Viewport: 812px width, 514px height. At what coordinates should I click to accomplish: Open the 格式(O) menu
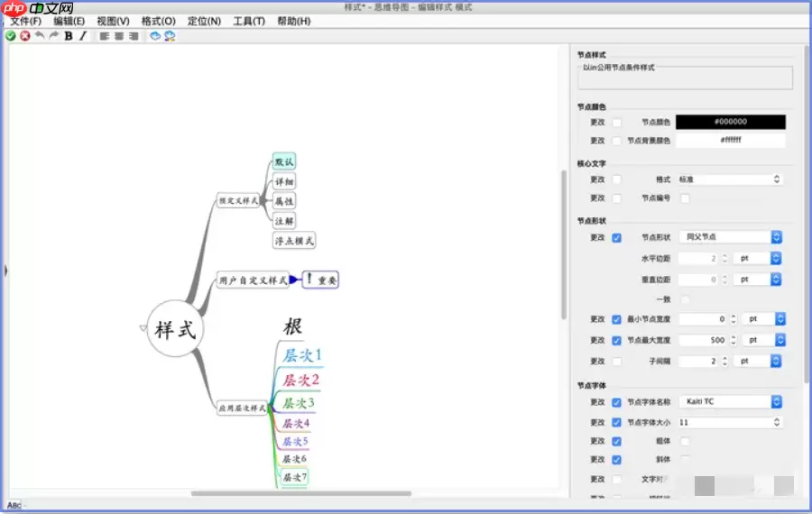tap(159, 21)
